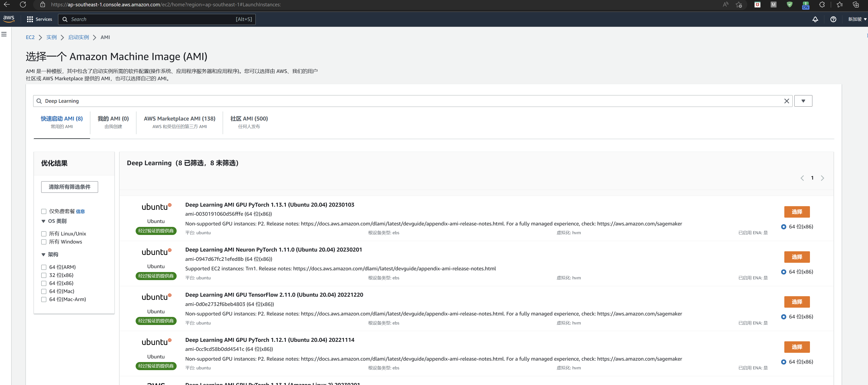
Task: Enable the free tier only checkbox
Action: [44, 211]
